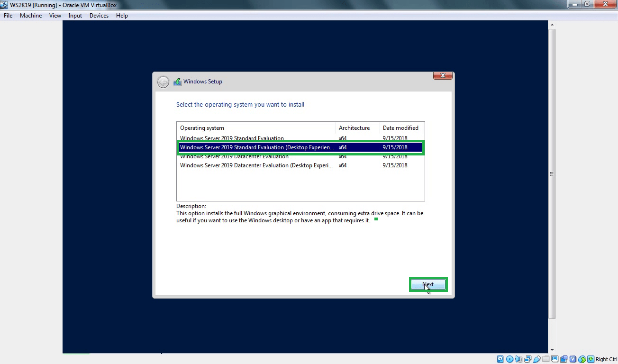Click the VM vertical scrollbar up arrow
This screenshot has height=364, width=618.
point(552,25)
